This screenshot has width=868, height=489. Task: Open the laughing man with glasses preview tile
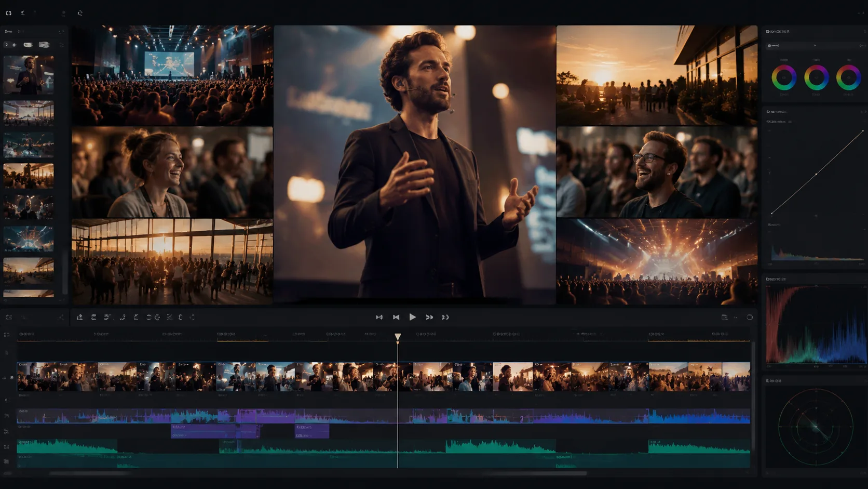657,172
